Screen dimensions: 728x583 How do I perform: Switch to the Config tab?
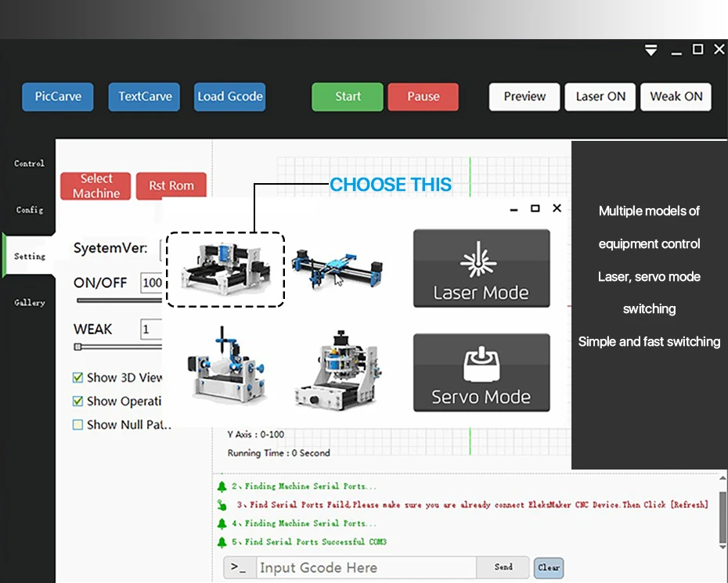[29, 210]
